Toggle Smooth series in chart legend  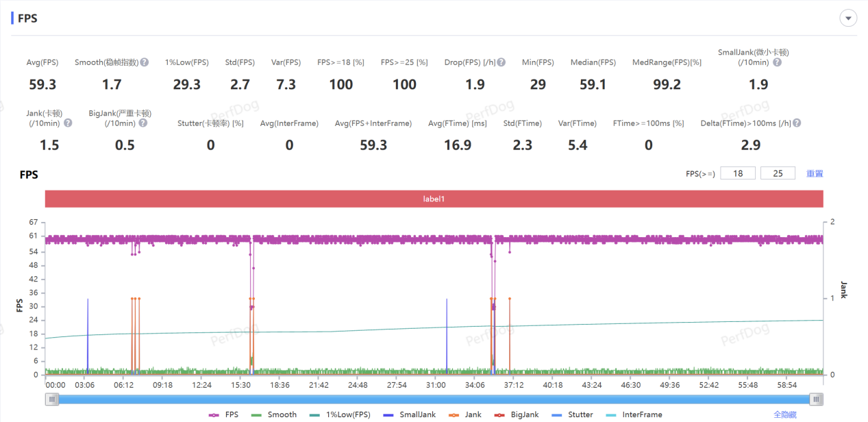(x=274, y=414)
